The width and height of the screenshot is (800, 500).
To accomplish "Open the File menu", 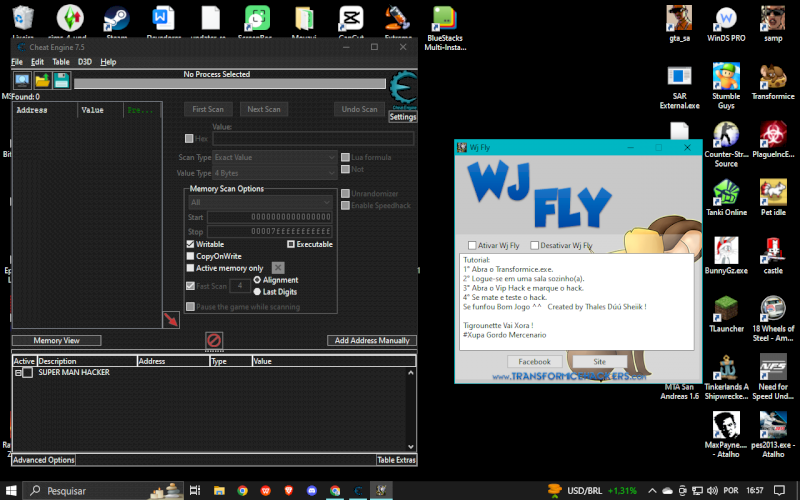I will coord(17,62).
